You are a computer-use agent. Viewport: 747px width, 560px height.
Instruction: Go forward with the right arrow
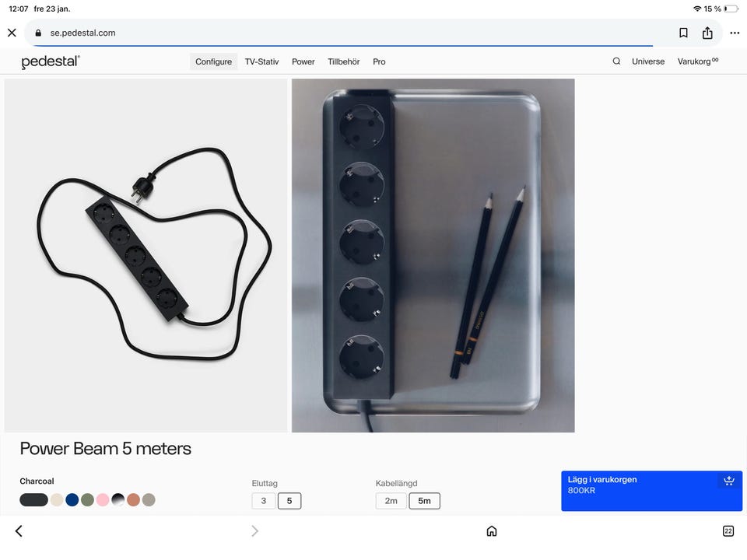(x=255, y=531)
